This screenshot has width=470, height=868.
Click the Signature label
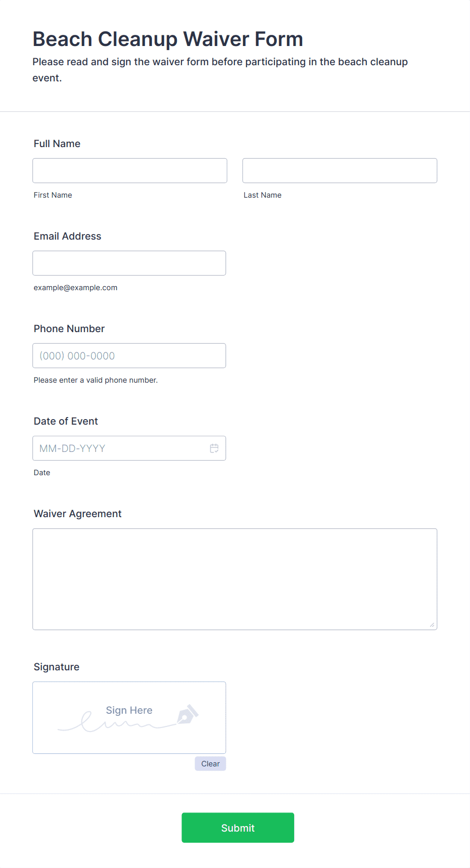[57, 667]
